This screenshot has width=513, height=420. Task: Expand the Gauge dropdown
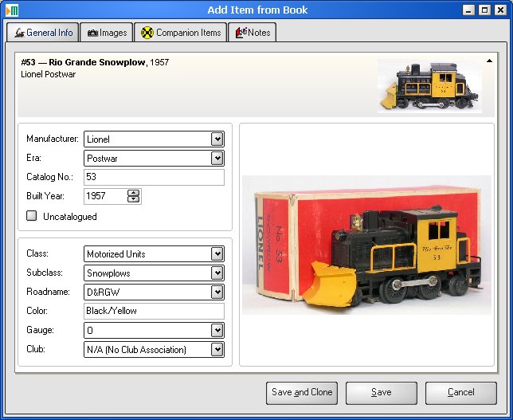217,330
